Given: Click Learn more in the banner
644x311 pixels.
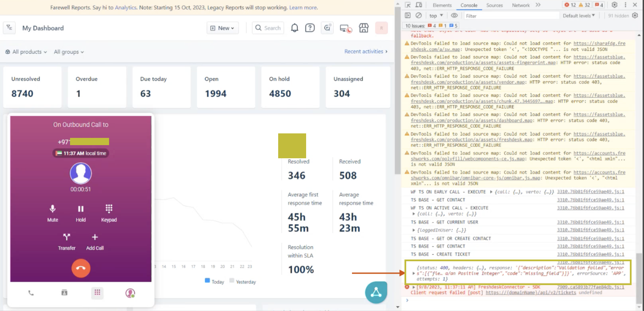Looking at the screenshot, I should click(303, 8).
